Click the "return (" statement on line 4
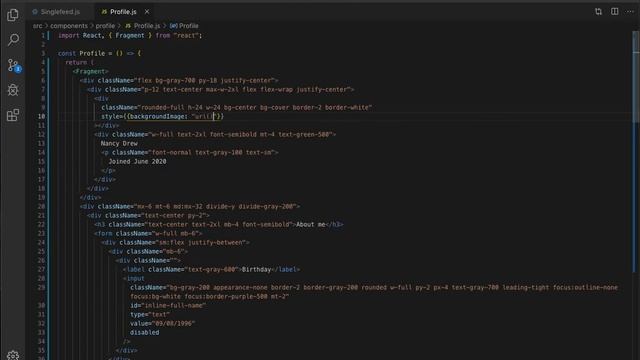This screenshot has height=360, width=640. click(79, 62)
